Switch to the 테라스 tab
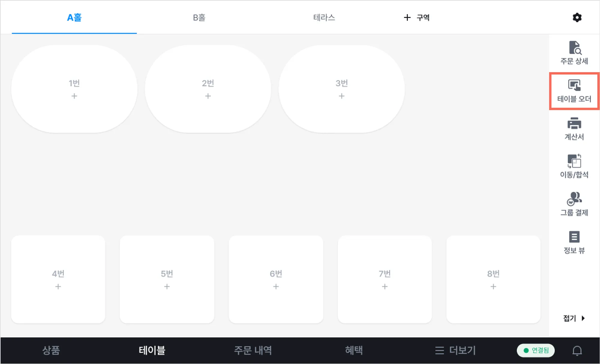This screenshot has width=600, height=364. tap(324, 17)
